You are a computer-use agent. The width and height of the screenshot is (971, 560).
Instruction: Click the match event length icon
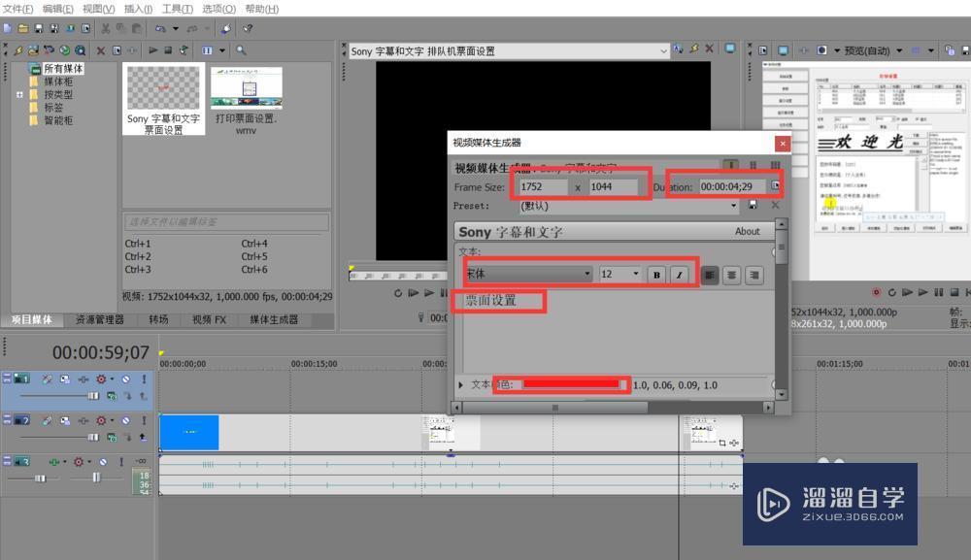tap(775, 185)
